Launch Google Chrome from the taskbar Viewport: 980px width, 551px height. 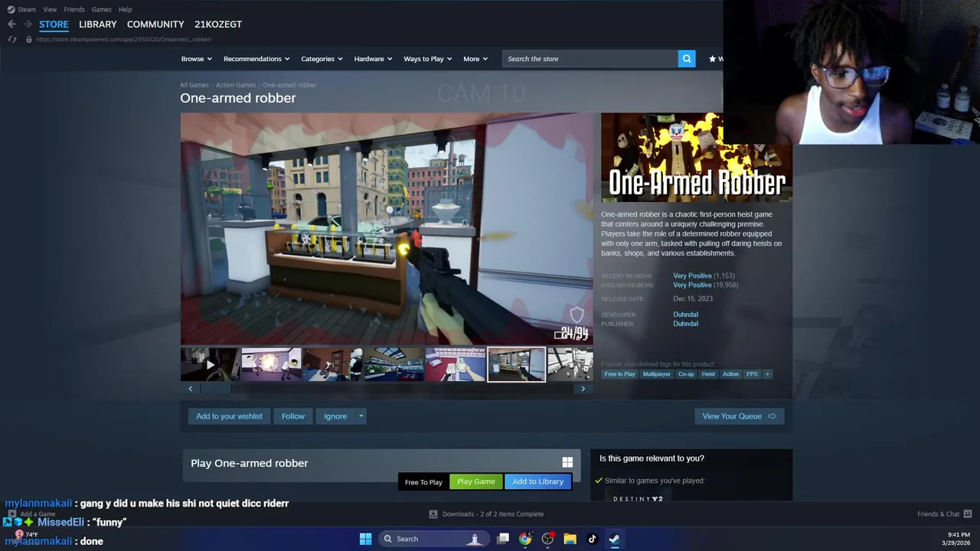(x=525, y=539)
